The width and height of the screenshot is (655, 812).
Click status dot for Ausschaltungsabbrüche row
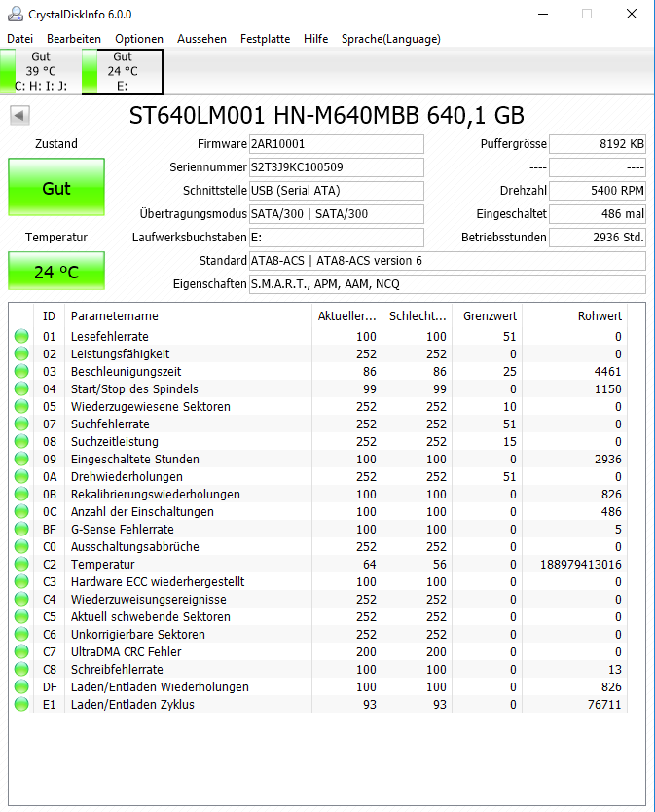pos(21,547)
